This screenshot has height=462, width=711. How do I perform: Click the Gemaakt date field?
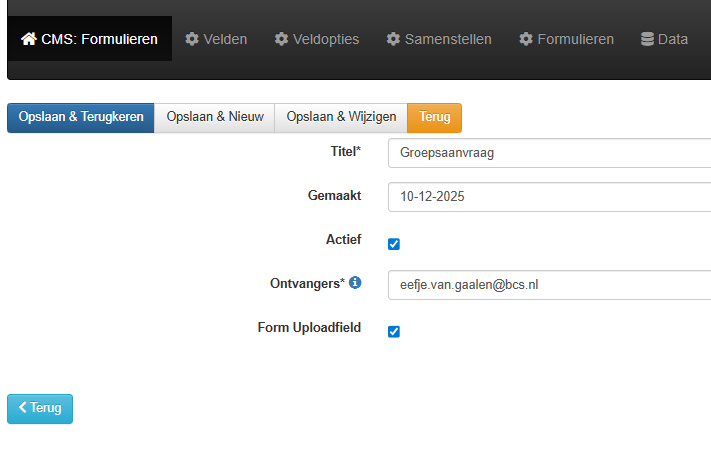pos(548,197)
